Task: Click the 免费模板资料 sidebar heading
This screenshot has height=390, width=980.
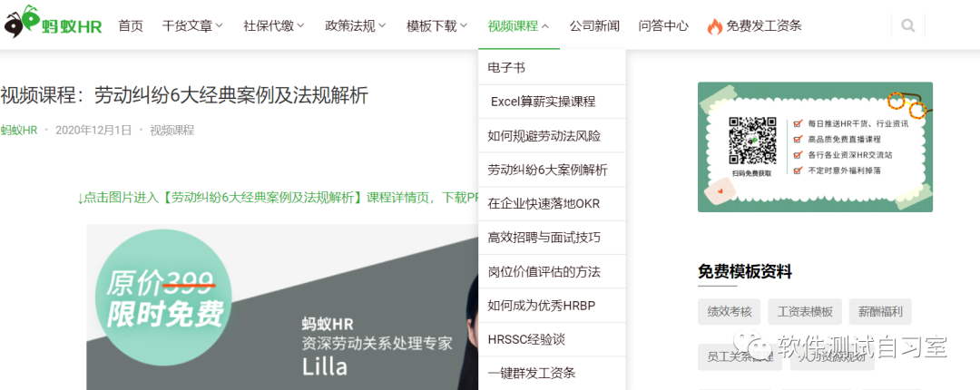Action: pyautogui.click(x=745, y=272)
